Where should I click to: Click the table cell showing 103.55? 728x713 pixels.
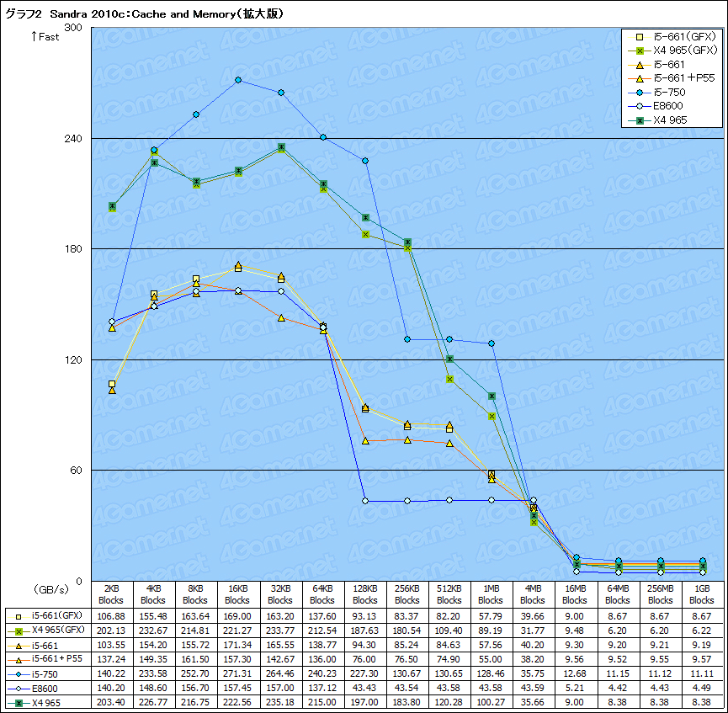pos(111,645)
